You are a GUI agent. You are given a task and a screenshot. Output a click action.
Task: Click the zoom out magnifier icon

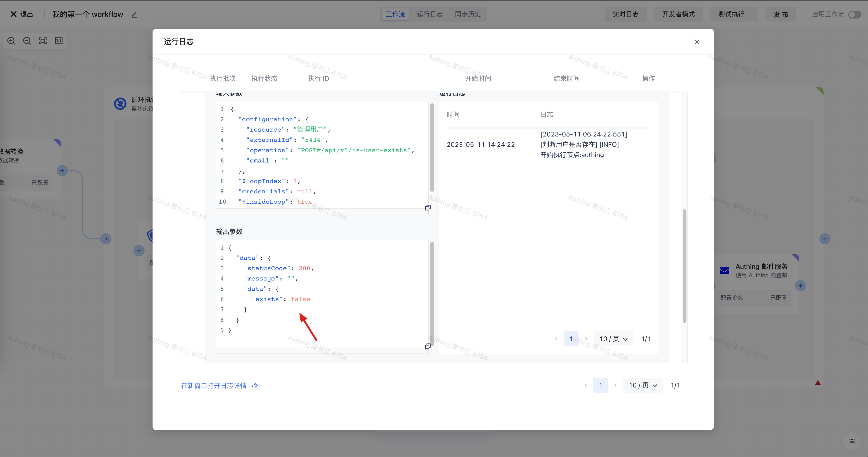coord(27,41)
